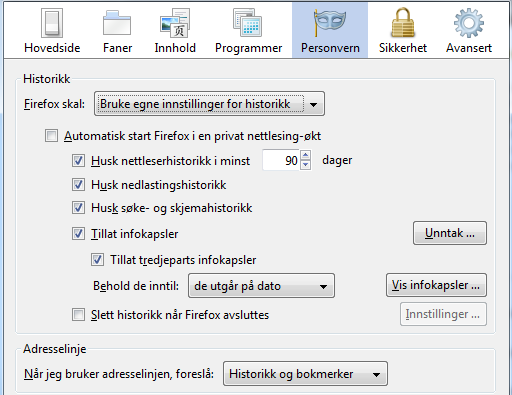Viewport: 512px width, 395px height.
Task: Increase history days with up arrow
Action: click(306, 155)
